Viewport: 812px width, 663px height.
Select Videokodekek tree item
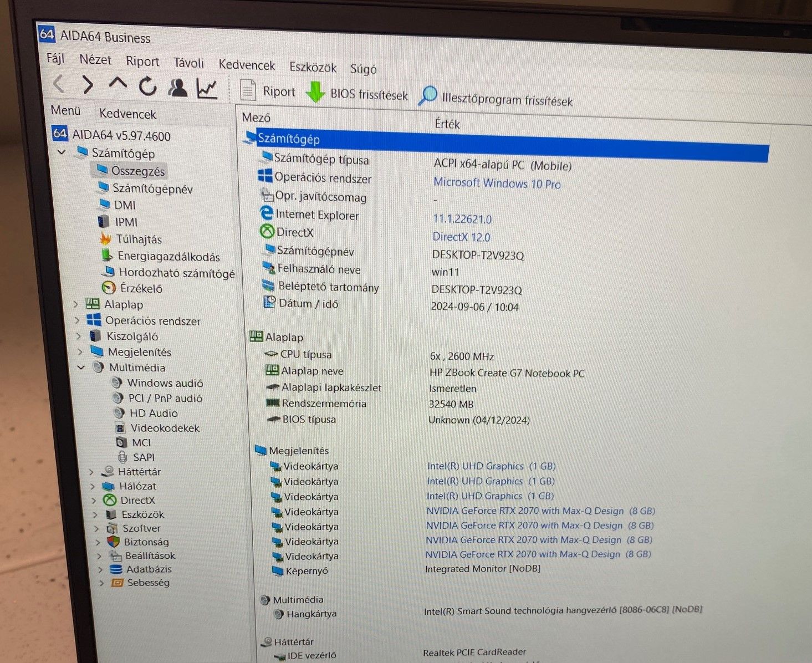[x=157, y=428]
